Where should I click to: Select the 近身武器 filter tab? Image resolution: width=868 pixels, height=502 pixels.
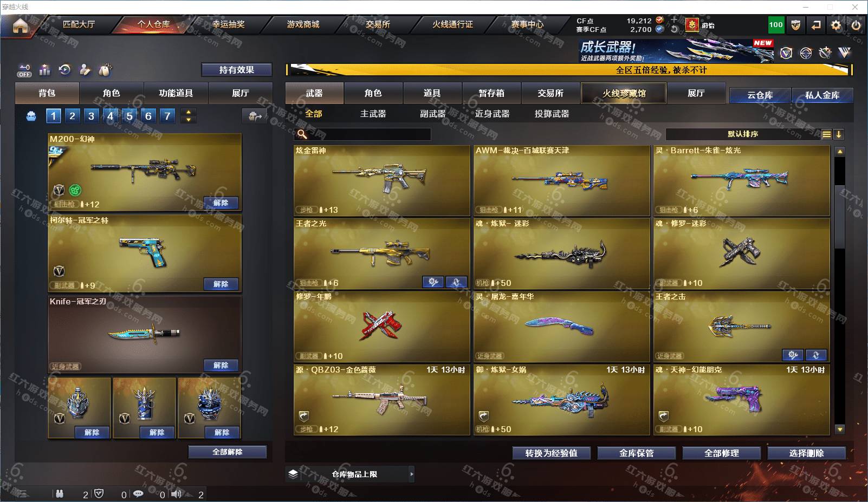tap(492, 114)
